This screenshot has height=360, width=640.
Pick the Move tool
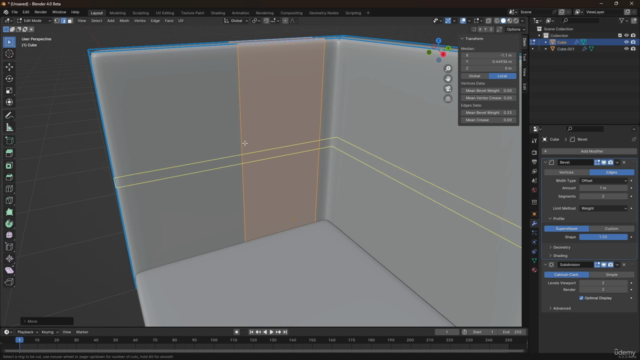pos(9,67)
